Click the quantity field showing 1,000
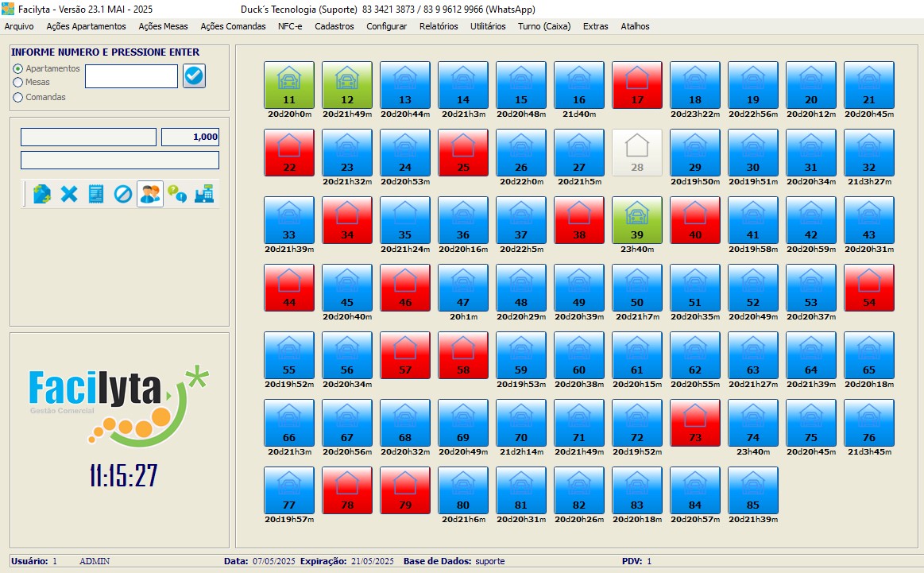 click(x=190, y=137)
